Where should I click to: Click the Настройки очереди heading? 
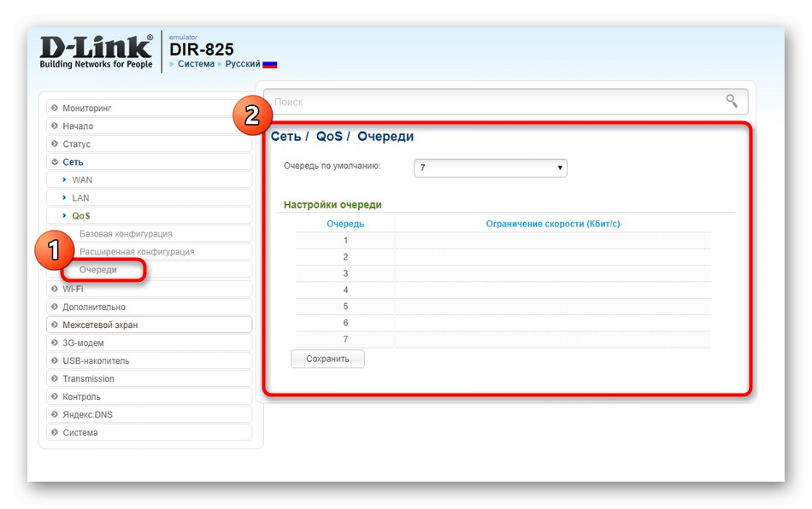pos(332,205)
